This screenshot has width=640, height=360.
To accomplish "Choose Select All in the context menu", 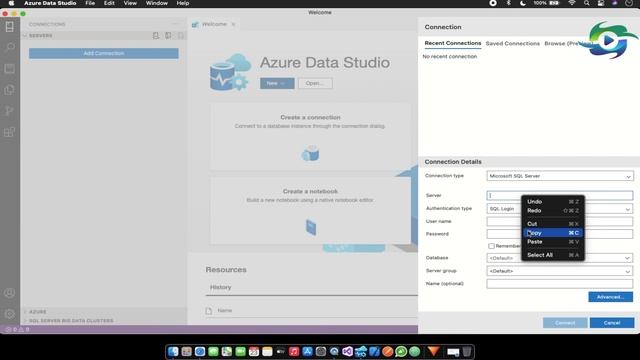I will pos(553,255).
